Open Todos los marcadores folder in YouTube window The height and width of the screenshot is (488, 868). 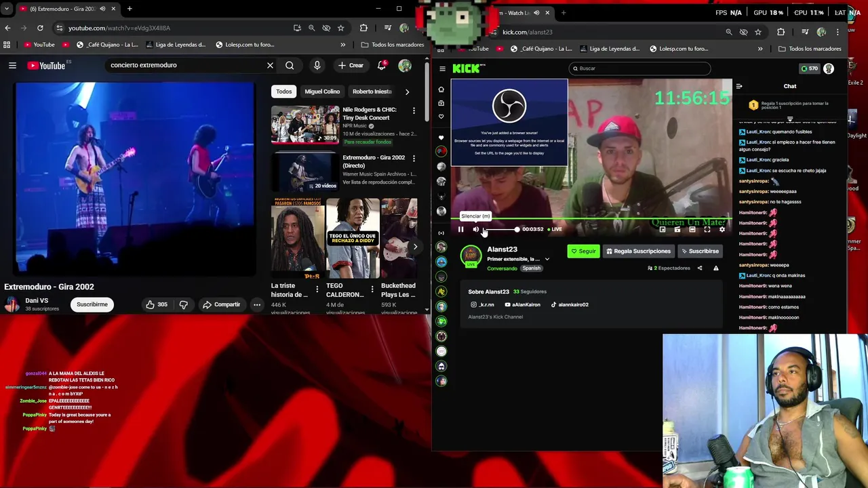pos(393,45)
